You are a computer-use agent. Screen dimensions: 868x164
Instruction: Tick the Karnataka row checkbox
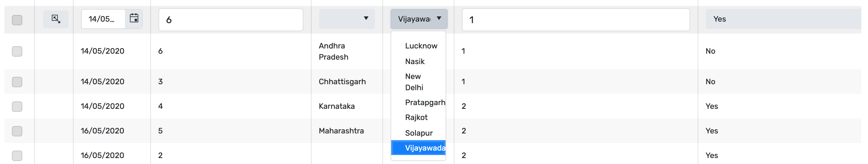(17, 106)
